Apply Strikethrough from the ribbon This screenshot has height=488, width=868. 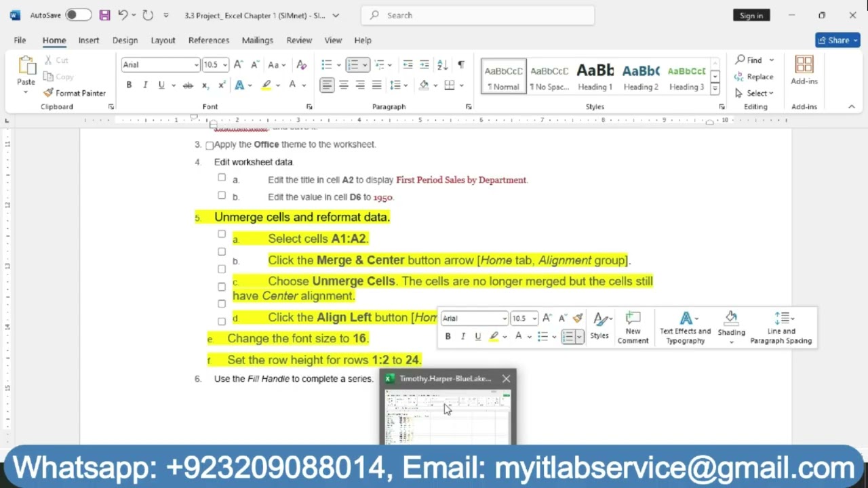[188, 85]
